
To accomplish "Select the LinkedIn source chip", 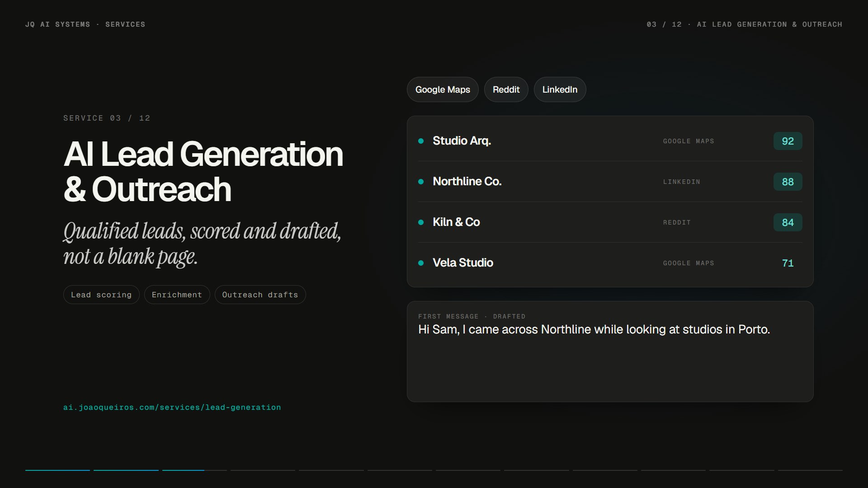I will click(560, 89).
